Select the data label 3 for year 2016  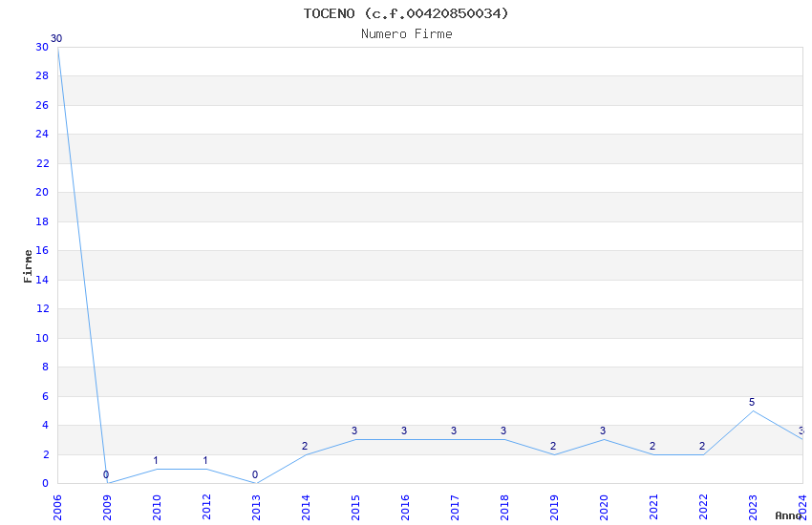tap(404, 430)
